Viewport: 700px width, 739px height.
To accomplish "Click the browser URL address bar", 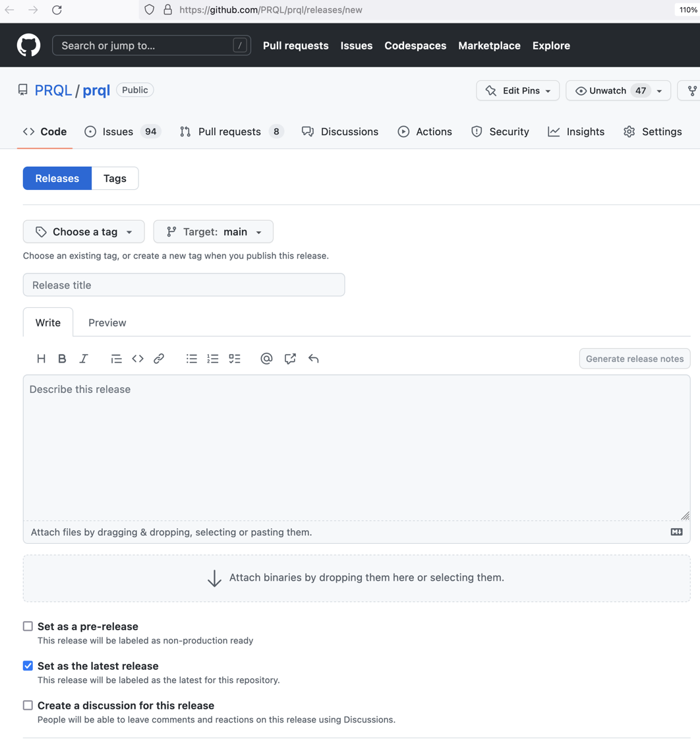I will 405,10.
